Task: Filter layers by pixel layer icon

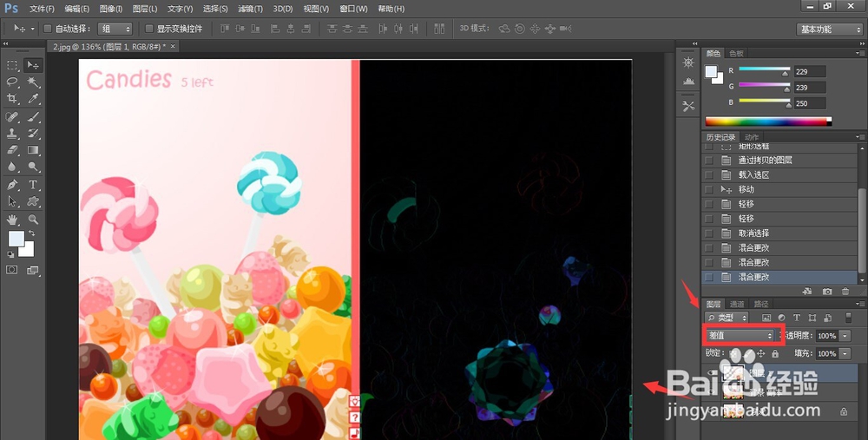Action: tap(766, 318)
